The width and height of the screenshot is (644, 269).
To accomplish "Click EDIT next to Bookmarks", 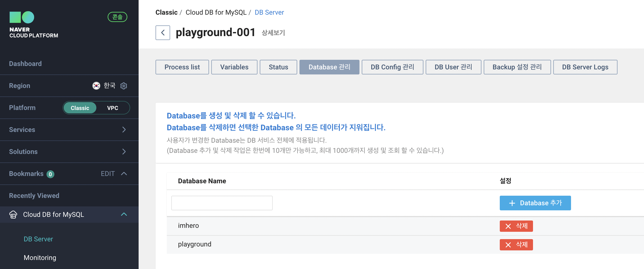I will 108,174.
